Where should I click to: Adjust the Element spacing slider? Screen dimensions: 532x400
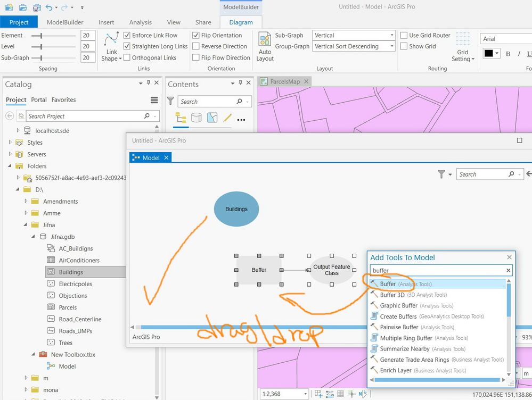tap(42, 36)
